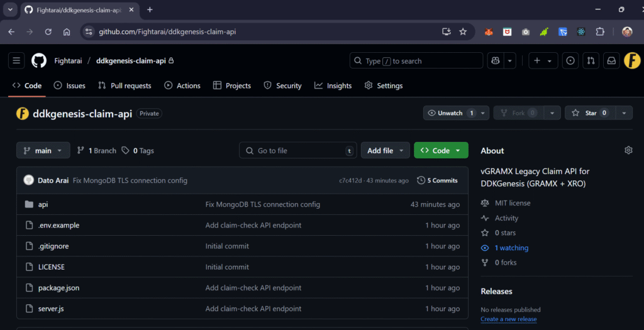The image size is (644, 330).
Task: Click the GitHub Octocat logo
Action: coord(39,61)
